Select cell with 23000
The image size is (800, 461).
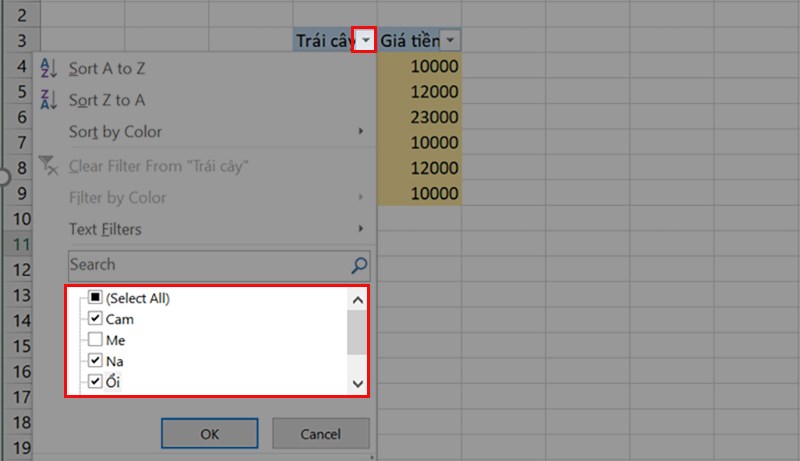coord(419,117)
